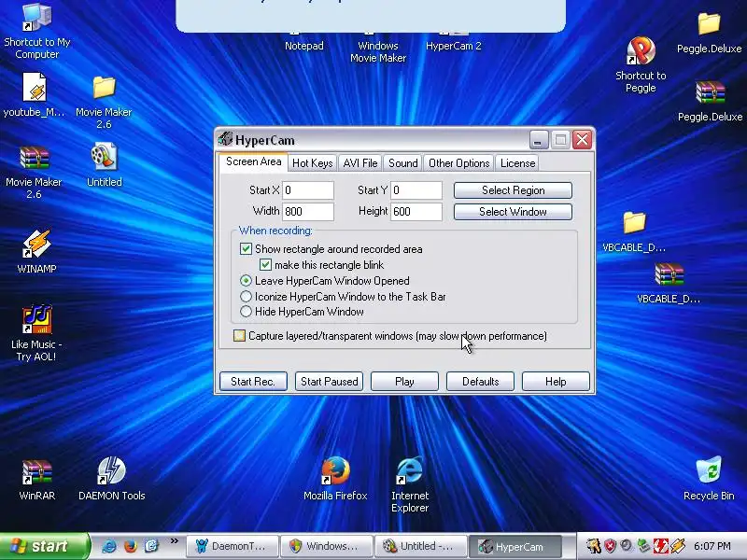Screen dimensions: 747x560
Task: Focus the Height field showing 600
Action: pos(416,212)
